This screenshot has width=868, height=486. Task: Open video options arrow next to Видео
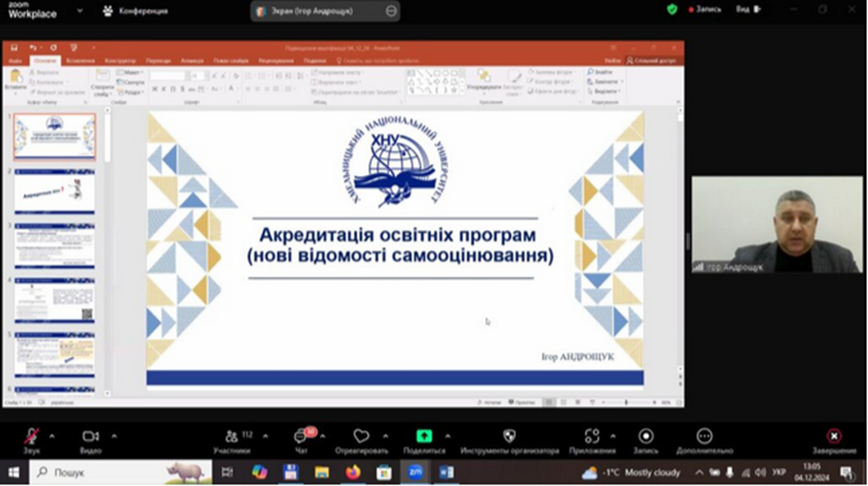click(x=114, y=437)
